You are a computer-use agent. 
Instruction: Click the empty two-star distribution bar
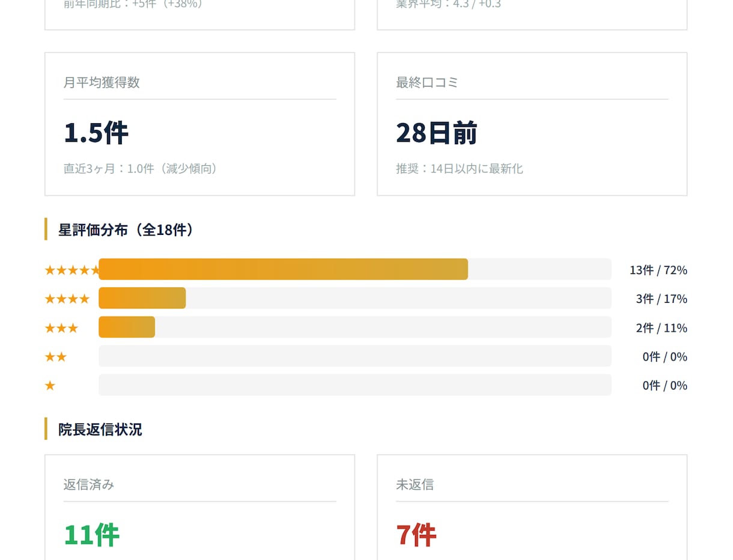coord(355,356)
